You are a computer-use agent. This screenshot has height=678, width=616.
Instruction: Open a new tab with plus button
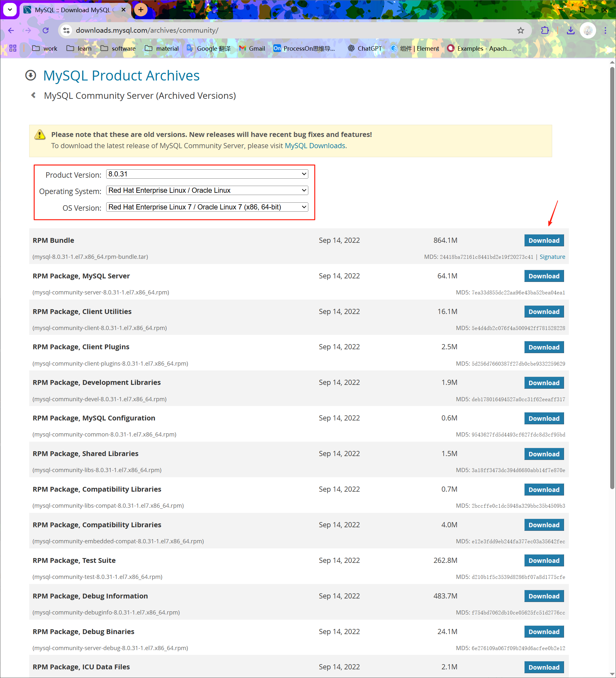pyautogui.click(x=141, y=10)
